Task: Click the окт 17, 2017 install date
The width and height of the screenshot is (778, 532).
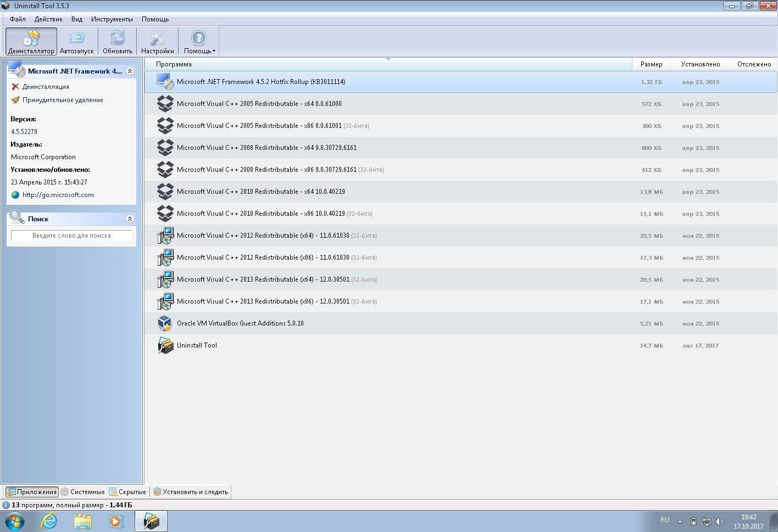Action: click(701, 346)
